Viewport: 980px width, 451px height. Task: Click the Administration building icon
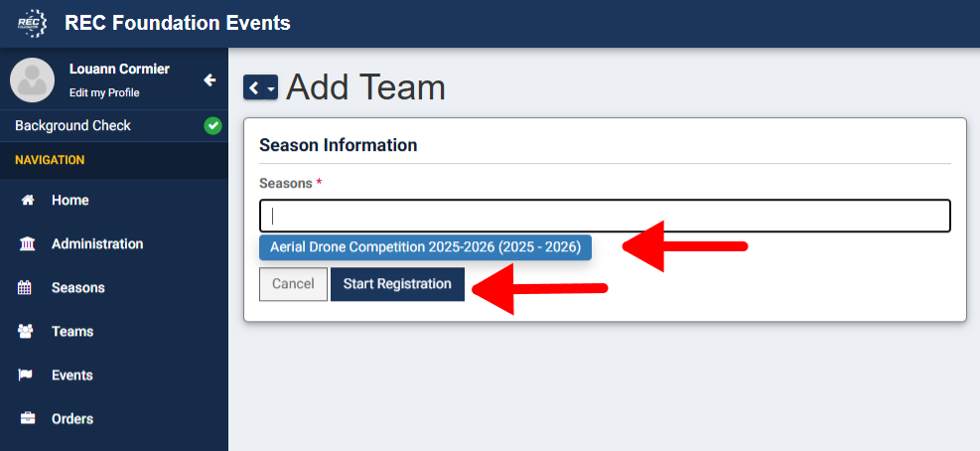[28, 244]
